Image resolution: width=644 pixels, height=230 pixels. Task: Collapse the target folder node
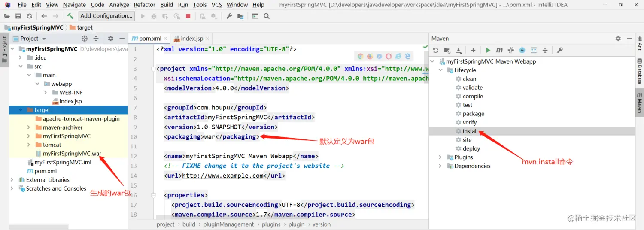coord(20,110)
